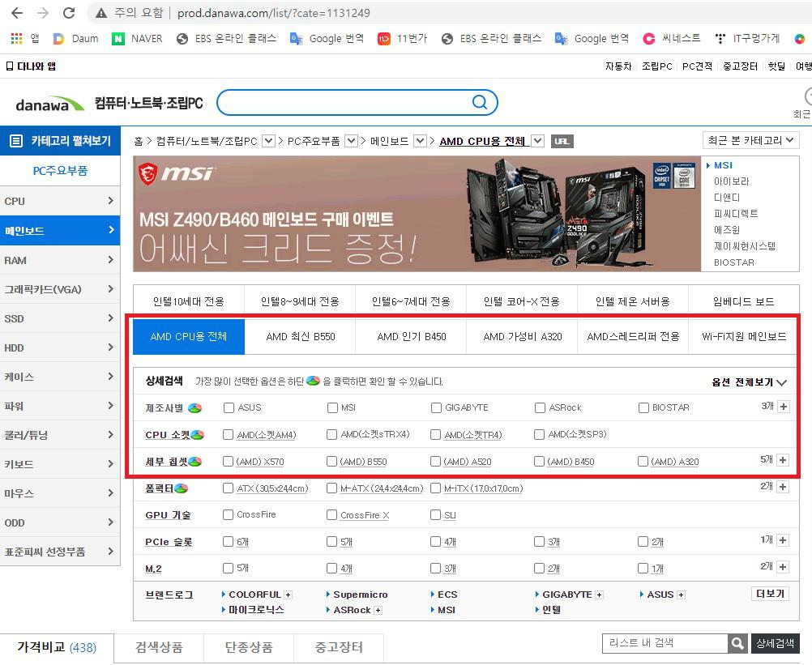The image size is (812, 665).
Task: Open the 최근 본 카테고리 dropdown
Action: [x=750, y=140]
